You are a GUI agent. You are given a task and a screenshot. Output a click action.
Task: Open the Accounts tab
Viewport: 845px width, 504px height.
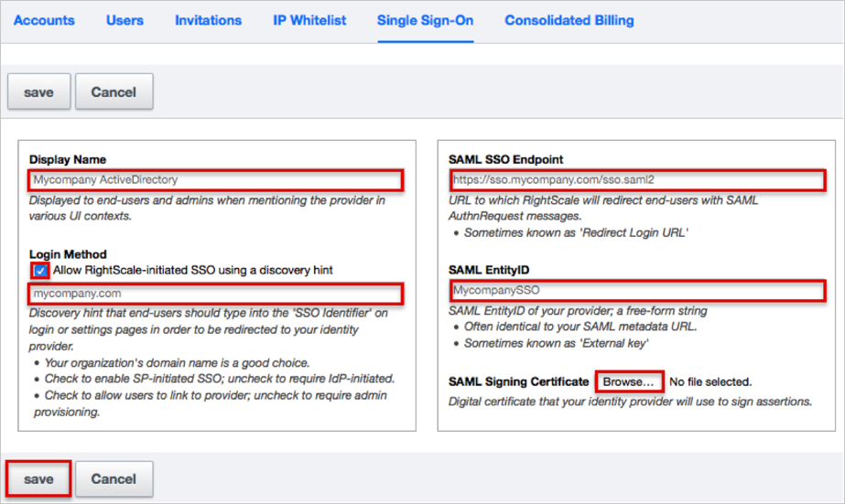point(44,20)
